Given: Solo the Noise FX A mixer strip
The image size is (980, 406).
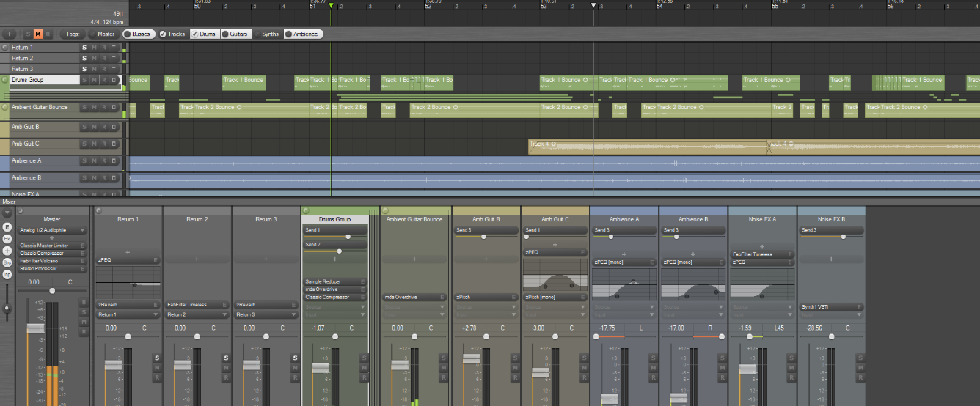Looking at the screenshot, I should coord(791,358).
